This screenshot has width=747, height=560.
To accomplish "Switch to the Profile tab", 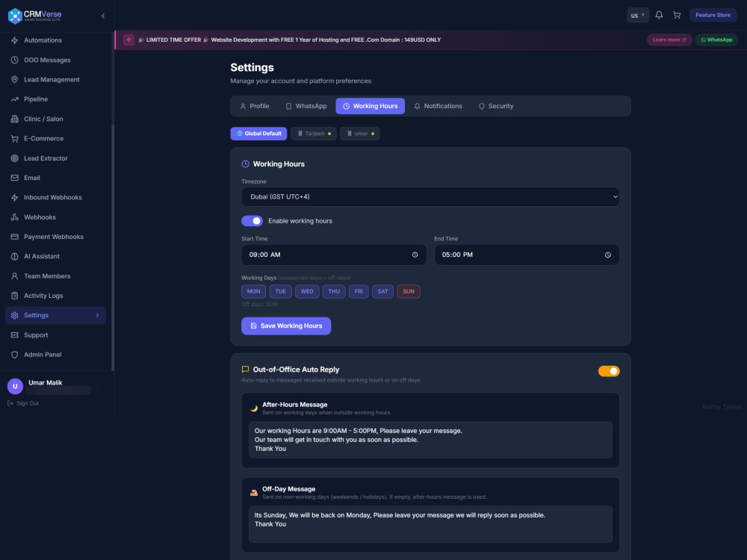I will (255, 106).
